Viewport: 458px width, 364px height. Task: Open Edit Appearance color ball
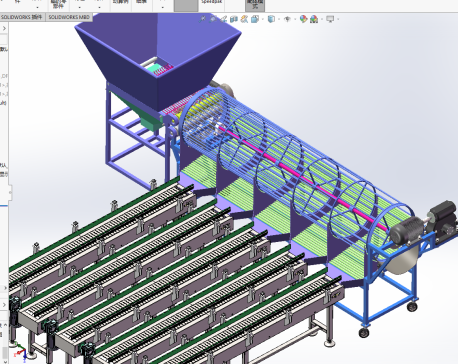(303, 19)
